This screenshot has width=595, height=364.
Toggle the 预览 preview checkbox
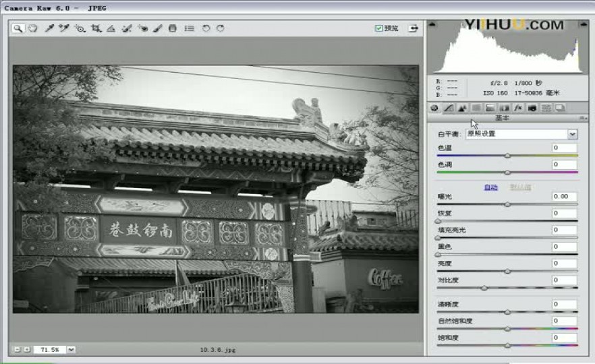click(378, 28)
